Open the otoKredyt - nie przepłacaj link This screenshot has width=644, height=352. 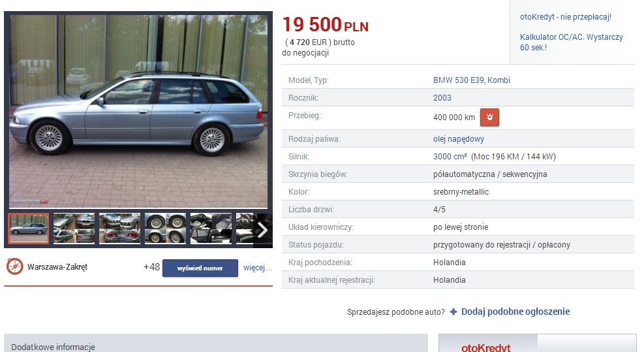[566, 17]
